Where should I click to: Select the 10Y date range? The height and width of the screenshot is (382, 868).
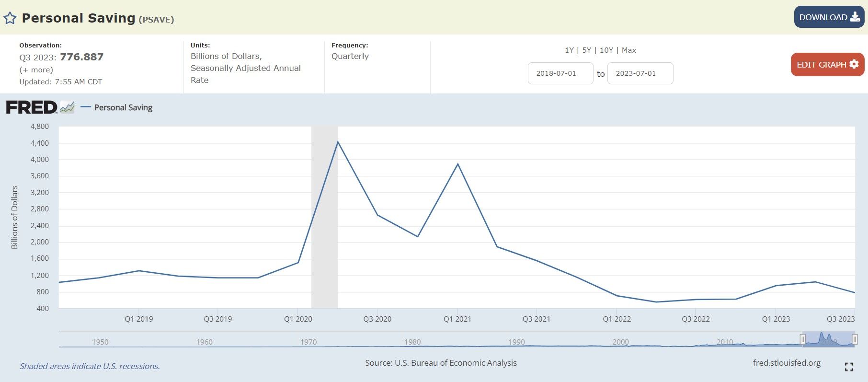click(606, 50)
